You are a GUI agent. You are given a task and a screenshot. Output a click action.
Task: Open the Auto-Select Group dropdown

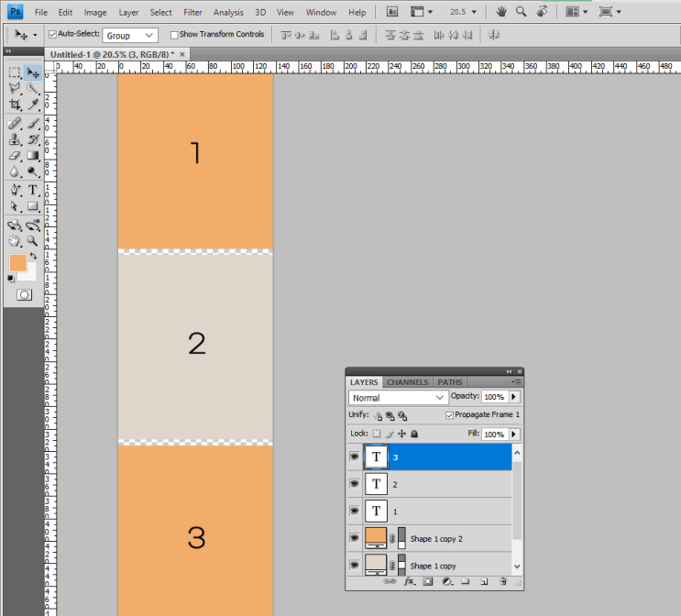pos(130,35)
